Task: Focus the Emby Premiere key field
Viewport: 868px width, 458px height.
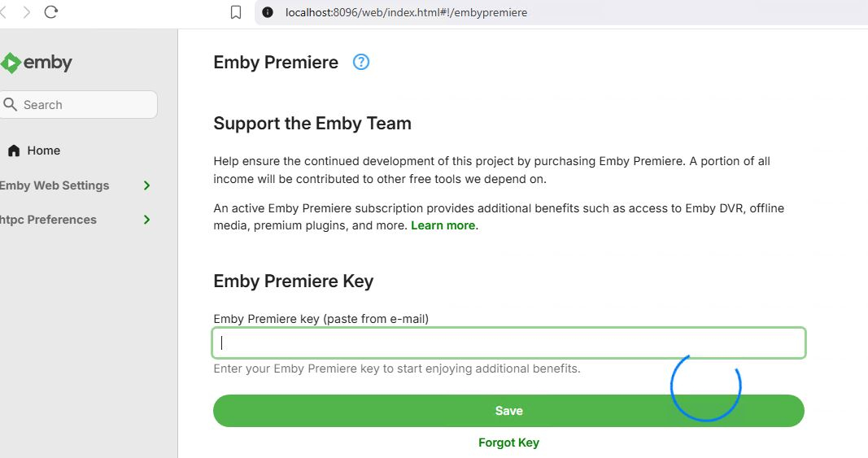Action: pyautogui.click(x=508, y=342)
